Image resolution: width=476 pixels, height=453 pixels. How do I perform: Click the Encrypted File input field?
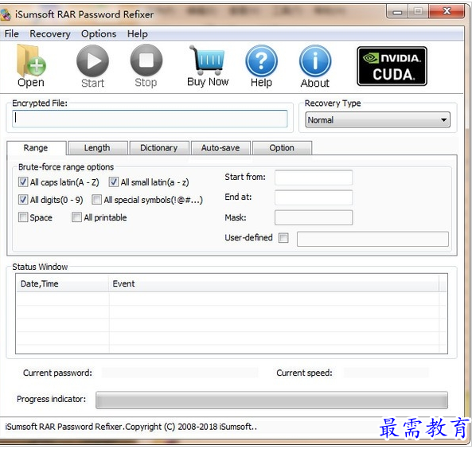click(150, 119)
